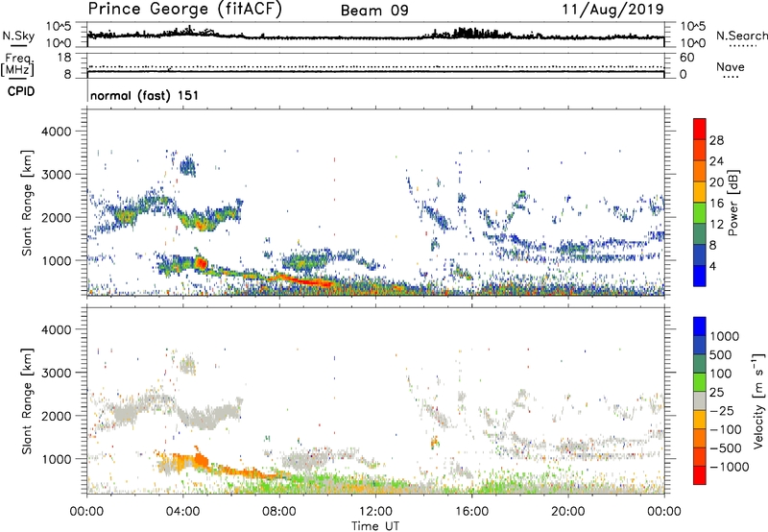Click the 'Velocity [m s-1]' color bar title
Image resolution: width=768 pixels, height=532 pixels.
(x=758, y=400)
